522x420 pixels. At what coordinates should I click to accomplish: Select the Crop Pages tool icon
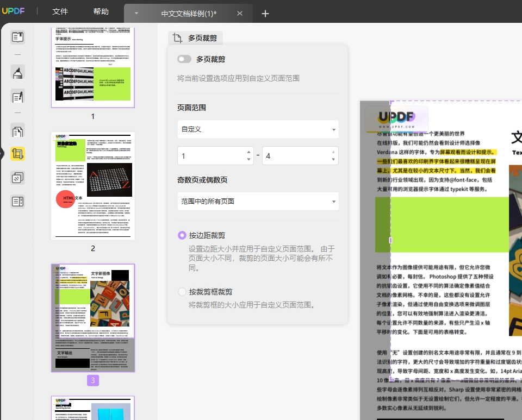17,154
